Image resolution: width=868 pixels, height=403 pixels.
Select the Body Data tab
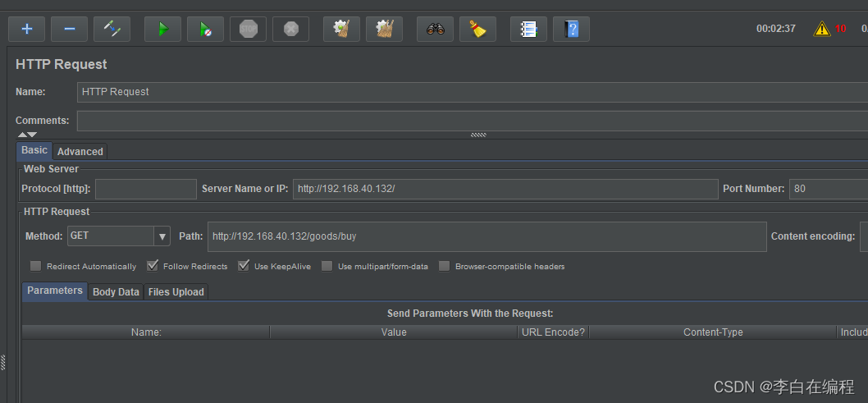[116, 291]
